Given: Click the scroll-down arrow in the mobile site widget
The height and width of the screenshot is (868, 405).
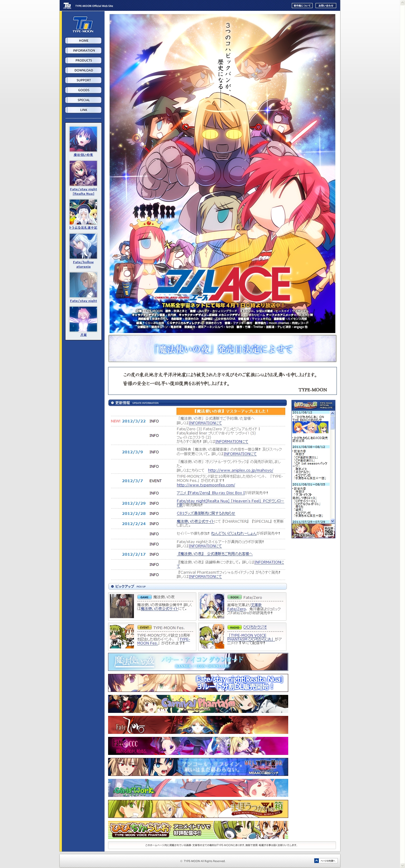Looking at the screenshot, I should (333, 521).
